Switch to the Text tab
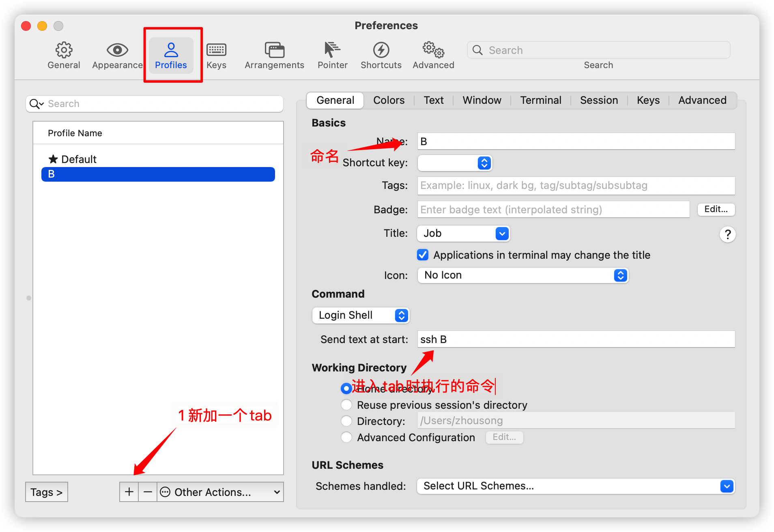 (x=434, y=101)
